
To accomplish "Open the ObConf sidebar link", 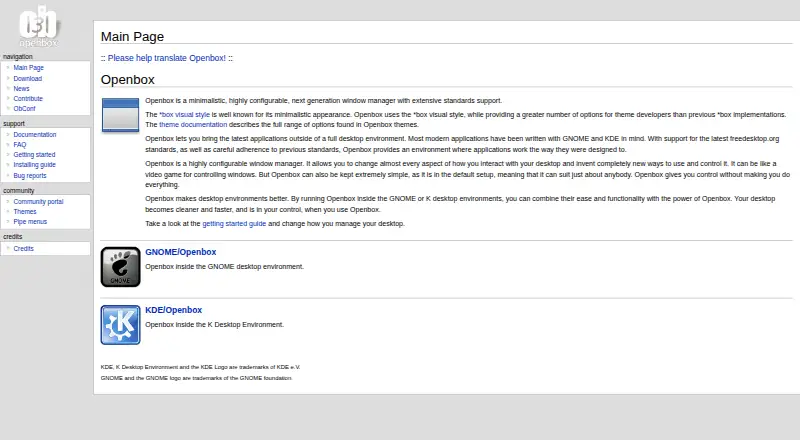I will (x=24, y=109).
